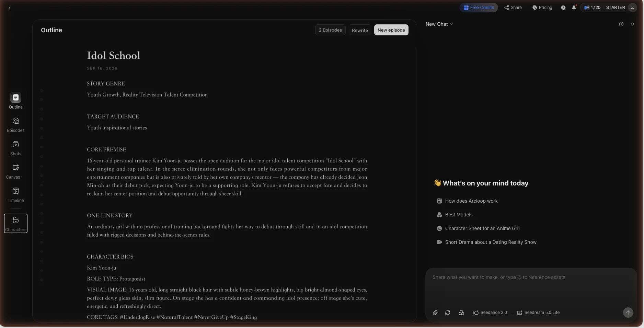Click the Outline panel header title
This screenshot has height=328, width=644.
(51, 30)
